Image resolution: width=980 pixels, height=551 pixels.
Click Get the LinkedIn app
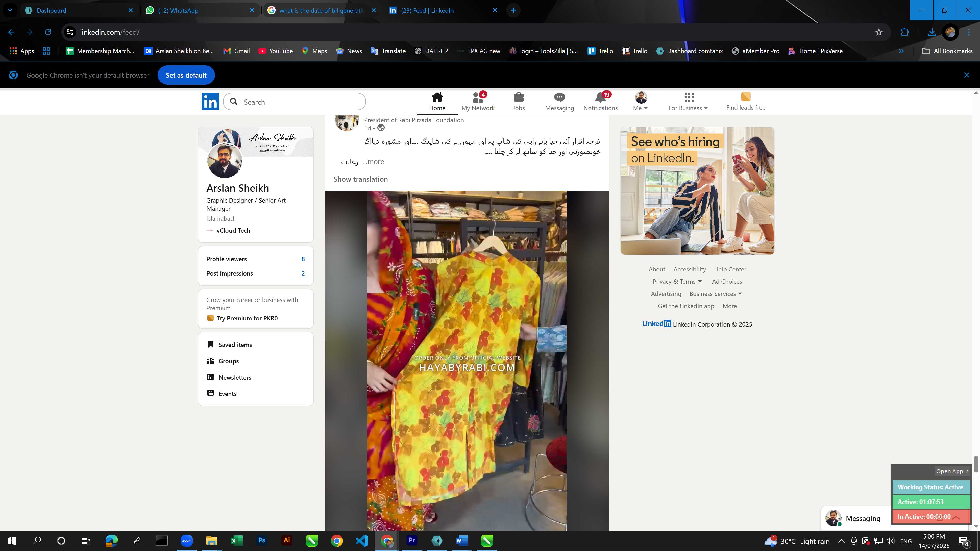tap(686, 306)
